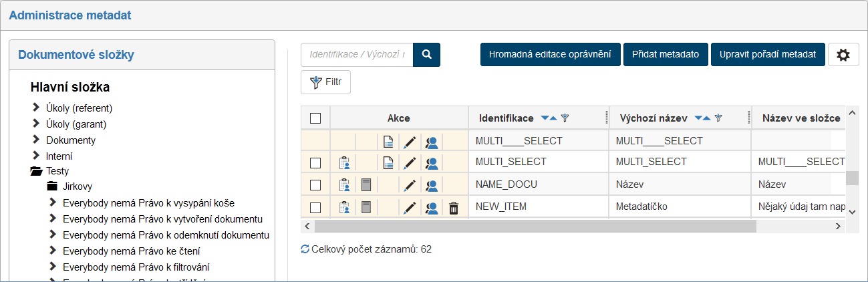Image resolution: width=868 pixels, height=282 pixels.
Task: Click the Identifikace search input field
Action: pos(357,55)
